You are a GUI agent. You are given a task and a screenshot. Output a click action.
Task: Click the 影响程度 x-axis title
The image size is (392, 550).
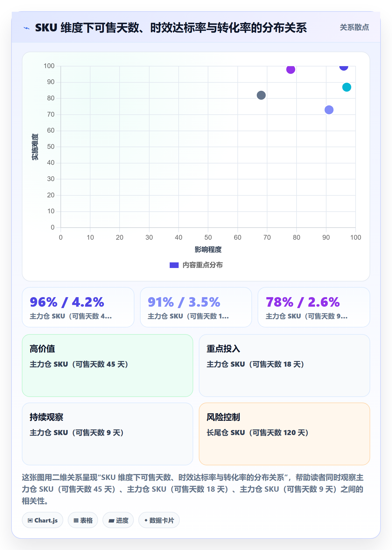(208, 249)
